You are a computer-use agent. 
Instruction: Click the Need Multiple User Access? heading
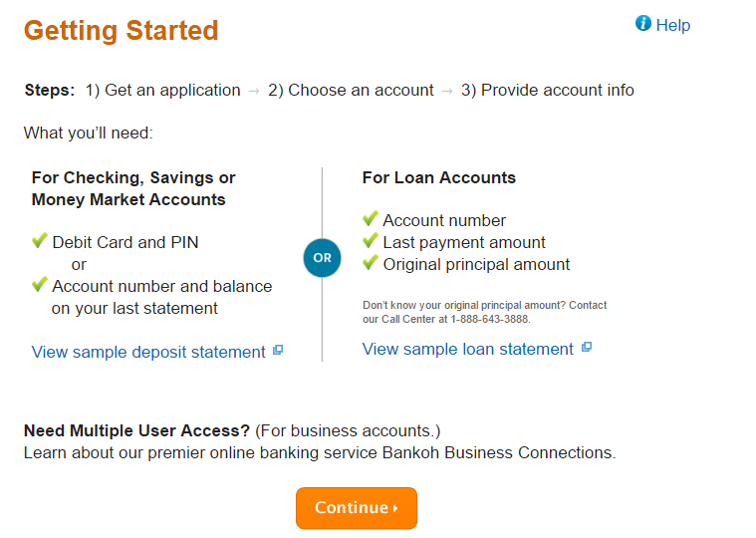(136, 430)
